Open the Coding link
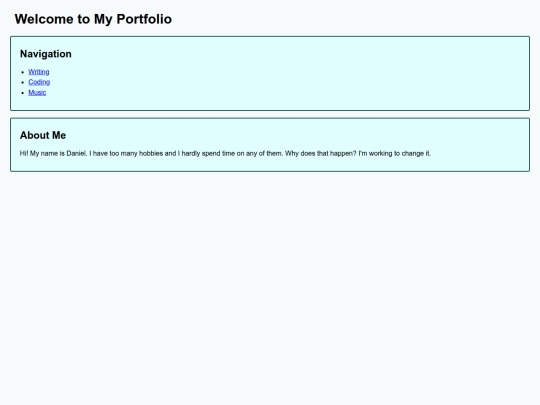This screenshot has height=405, width=540. tap(39, 82)
